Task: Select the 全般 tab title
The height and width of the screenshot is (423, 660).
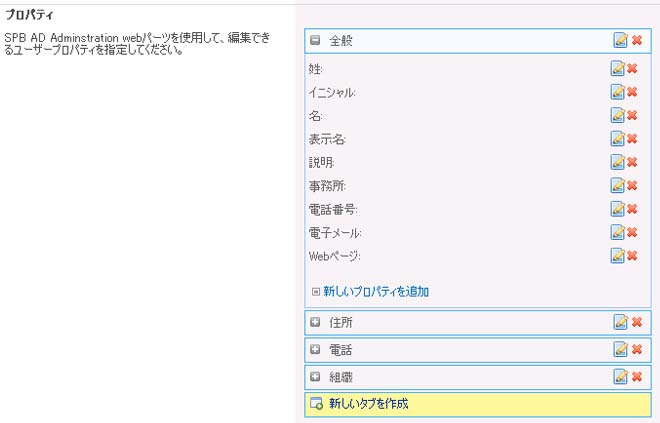Action: click(341, 40)
